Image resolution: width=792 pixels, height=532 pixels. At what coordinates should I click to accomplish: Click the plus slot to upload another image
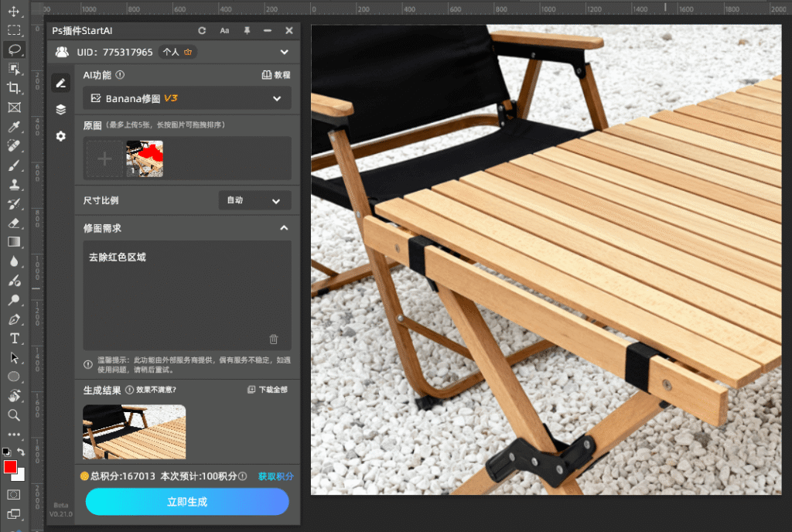(103, 159)
